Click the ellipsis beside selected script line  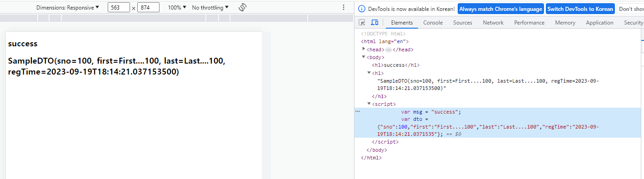(x=358, y=111)
